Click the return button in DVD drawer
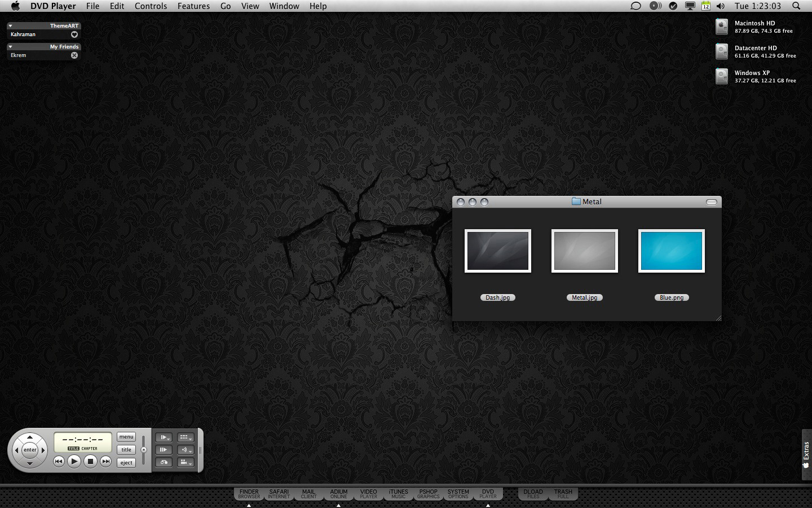Screen dimensions: 812x508 click(x=164, y=462)
